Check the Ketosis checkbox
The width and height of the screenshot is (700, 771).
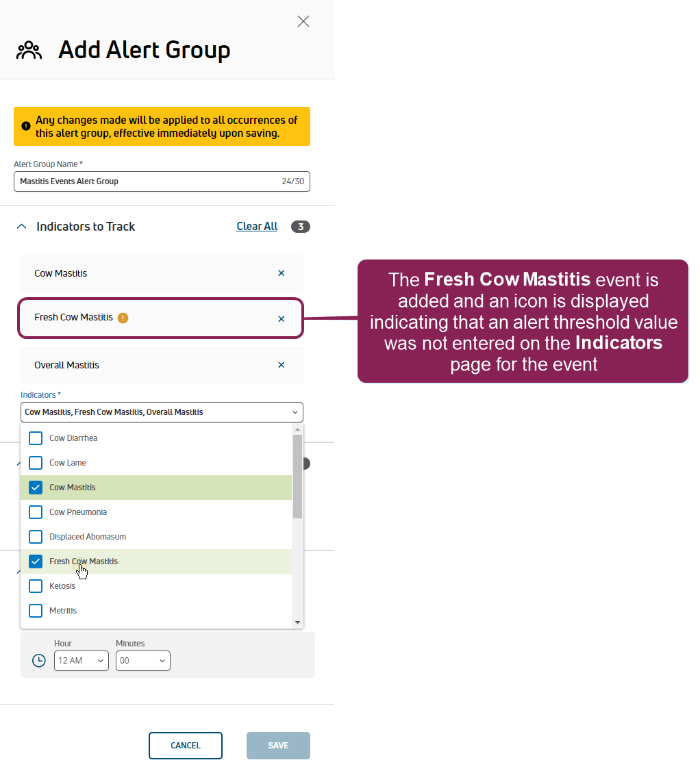(36, 586)
